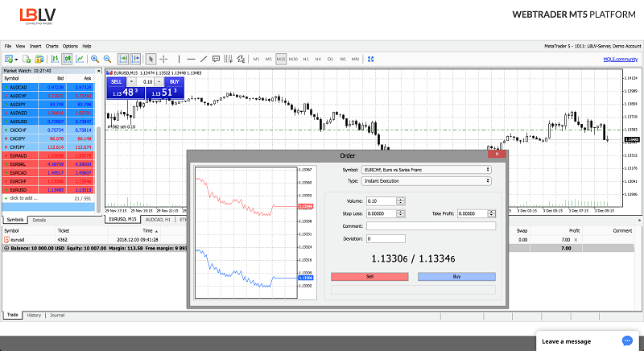Toggle fullscreen mode icon

tap(371, 59)
